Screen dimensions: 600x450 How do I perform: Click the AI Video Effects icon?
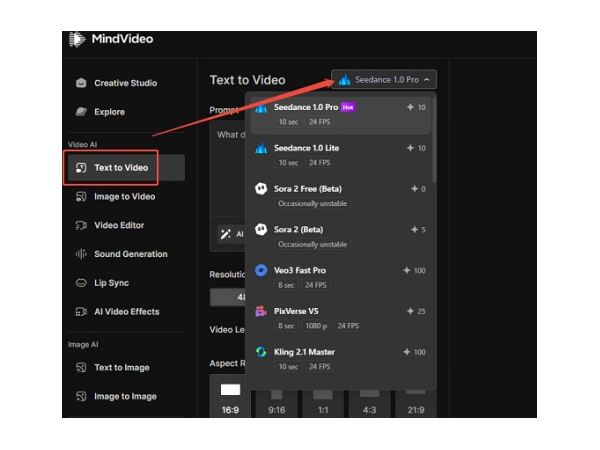(x=81, y=312)
